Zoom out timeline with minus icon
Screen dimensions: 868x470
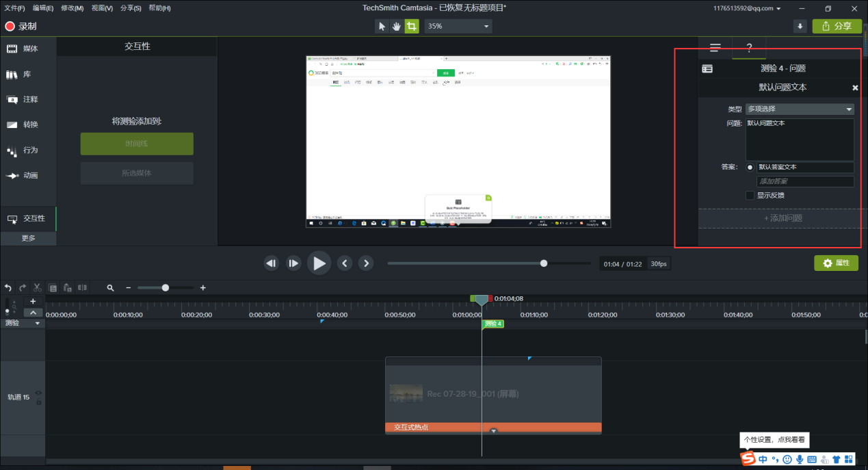coord(128,288)
